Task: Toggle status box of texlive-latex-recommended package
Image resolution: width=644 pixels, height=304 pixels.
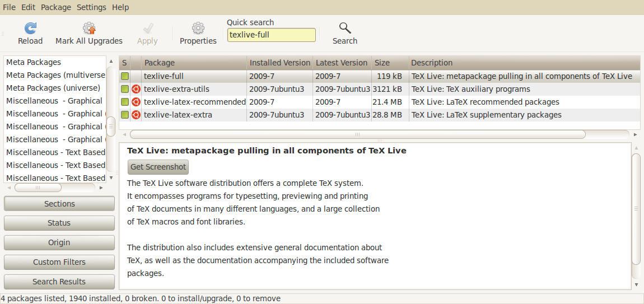Action: [125, 102]
